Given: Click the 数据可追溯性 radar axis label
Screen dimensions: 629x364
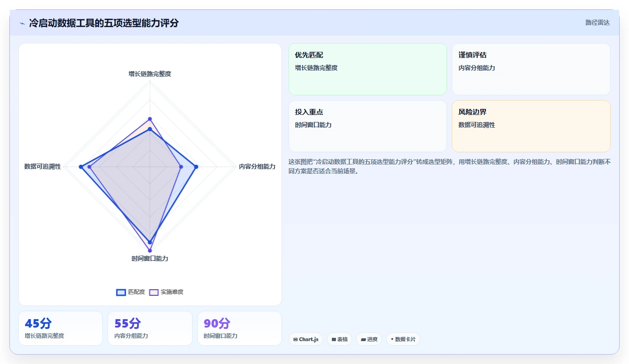Looking at the screenshot, I should point(43,166).
